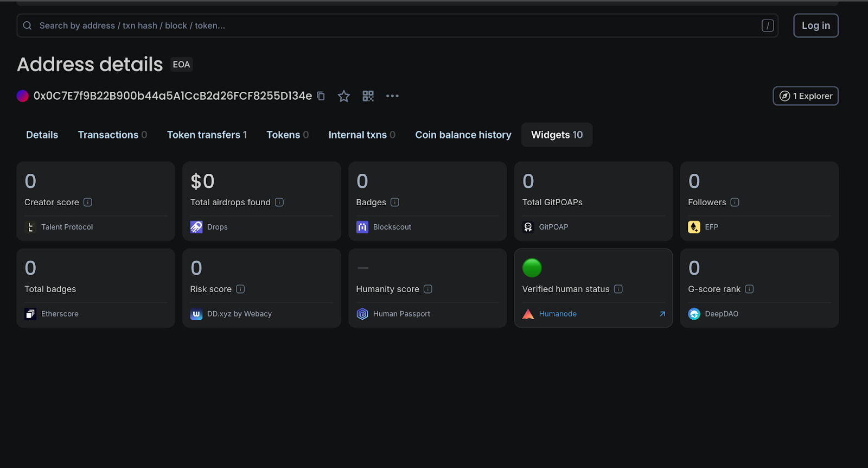Viewport: 868px width, 468px height.
Task: Open the Transactions tab
Action: (113, 135)
